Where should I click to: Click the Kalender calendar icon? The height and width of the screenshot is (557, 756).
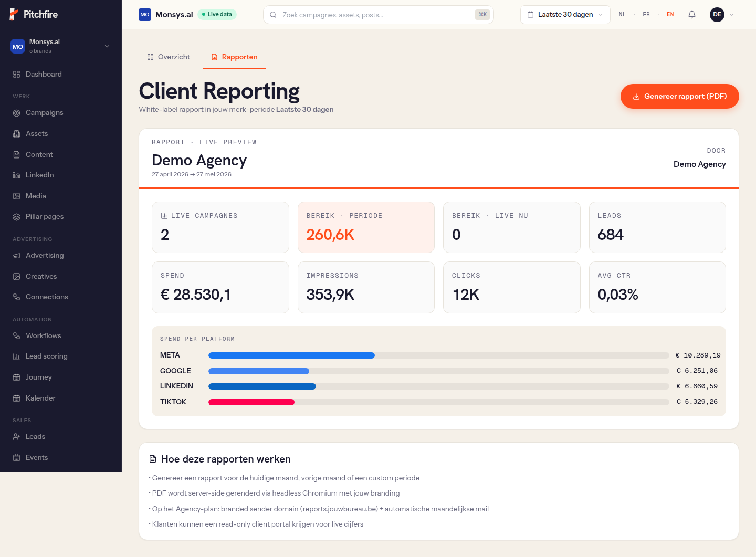pyautogui.click(x=16, y=398)
